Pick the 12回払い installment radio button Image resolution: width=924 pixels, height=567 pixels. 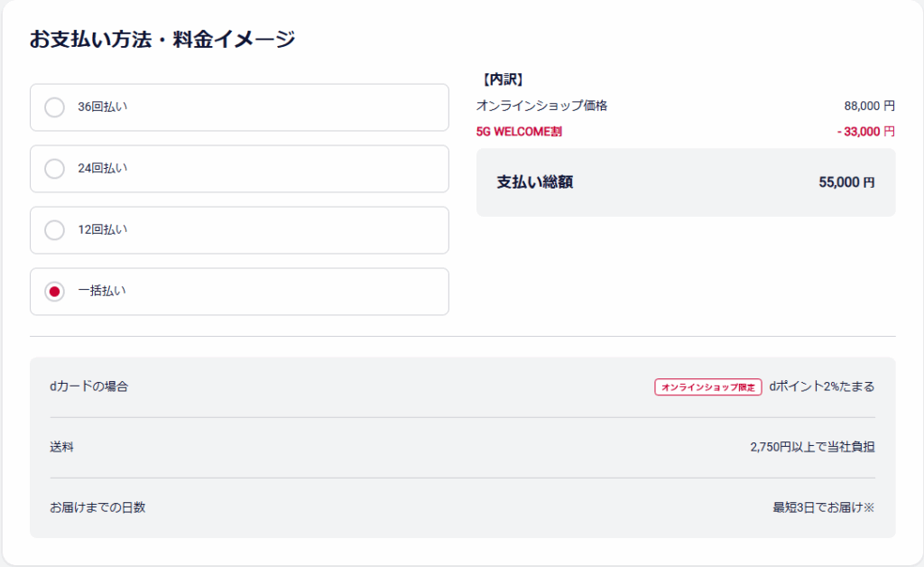[55, 230]
